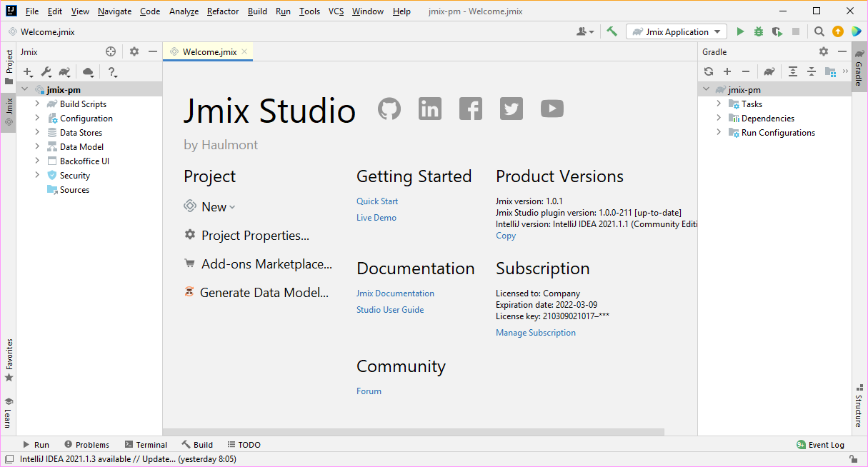Open the Jmix Application run configuration dropdown
868x467 pixels.
pos(677,31)
